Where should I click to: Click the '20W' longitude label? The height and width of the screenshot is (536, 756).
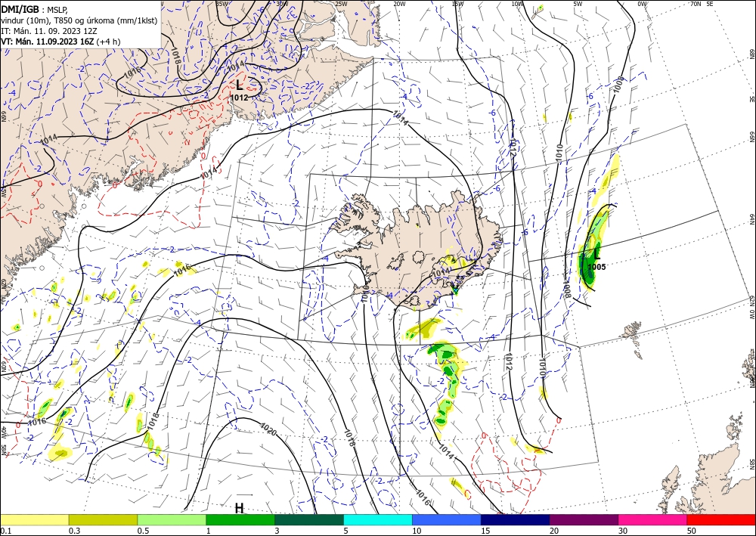pos(399,4)
